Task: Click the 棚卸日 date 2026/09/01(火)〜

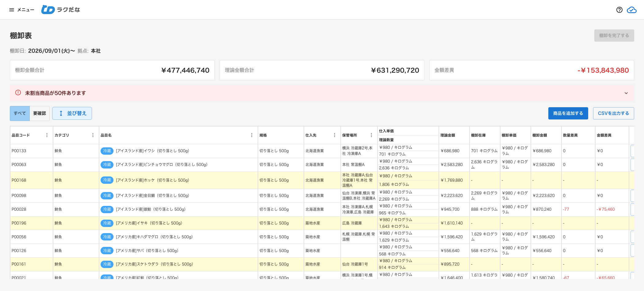Action: (x=52, y=51)
